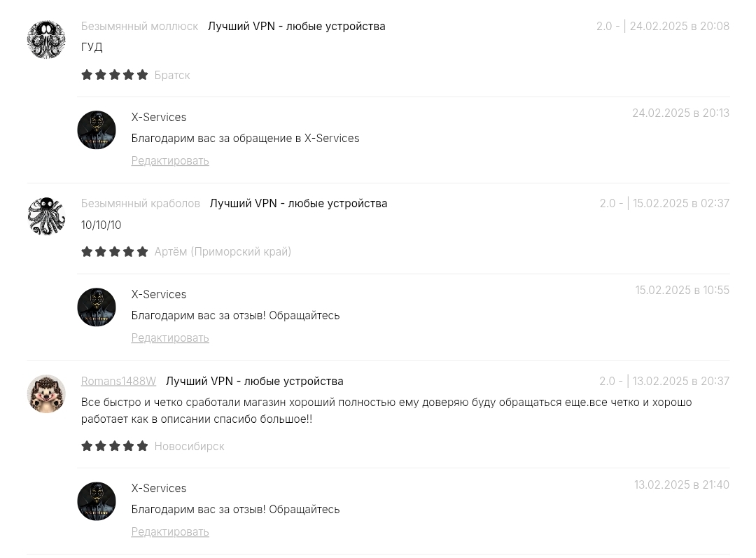
Task: Click the octopus avatar of Безымянный краболов
Action: pos(46,216)
